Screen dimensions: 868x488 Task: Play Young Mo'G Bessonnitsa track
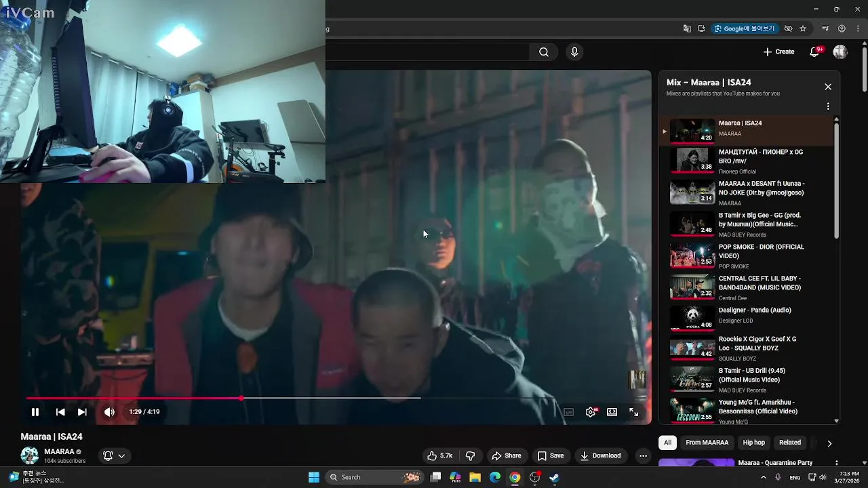pyautogui.click(x=746, y=411)
